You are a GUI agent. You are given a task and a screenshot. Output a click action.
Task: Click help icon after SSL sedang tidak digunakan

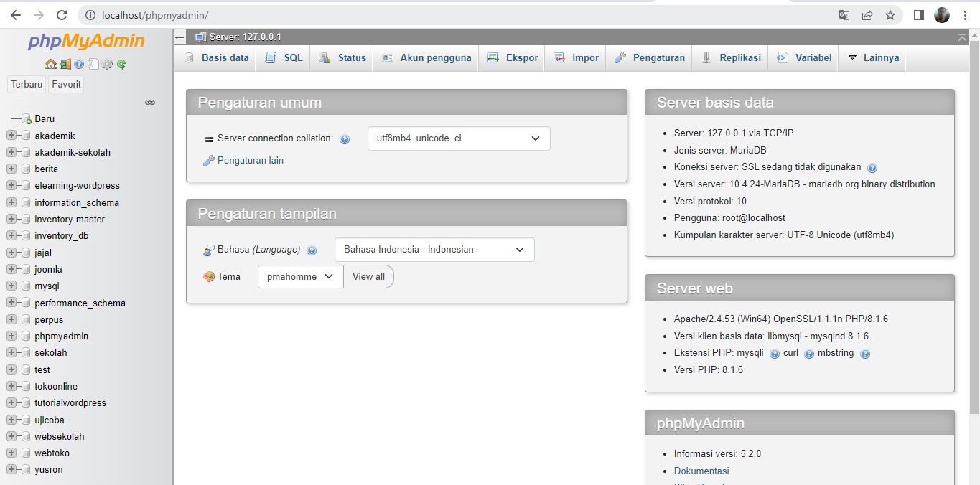coord(872,168)
